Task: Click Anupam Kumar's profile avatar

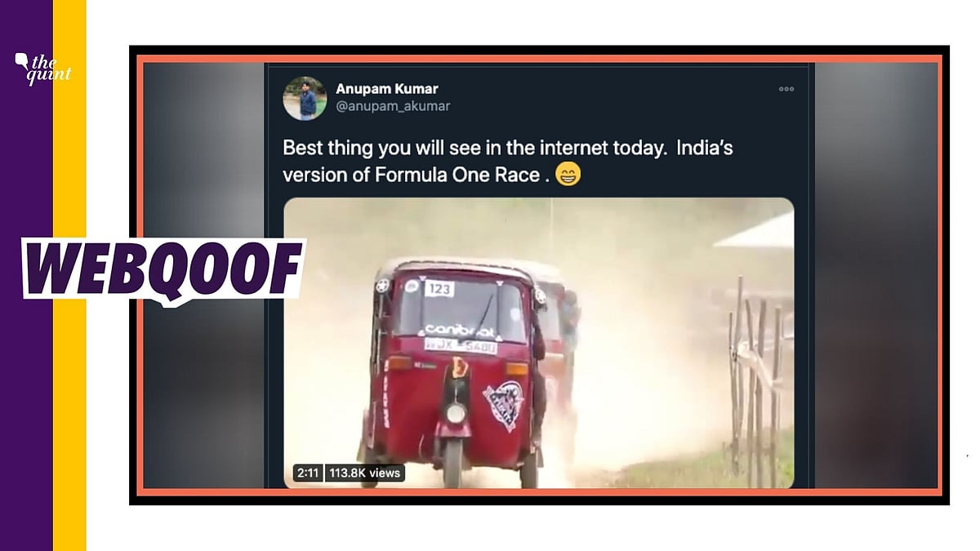Action: pyautogui.click(x=305, y=99)
